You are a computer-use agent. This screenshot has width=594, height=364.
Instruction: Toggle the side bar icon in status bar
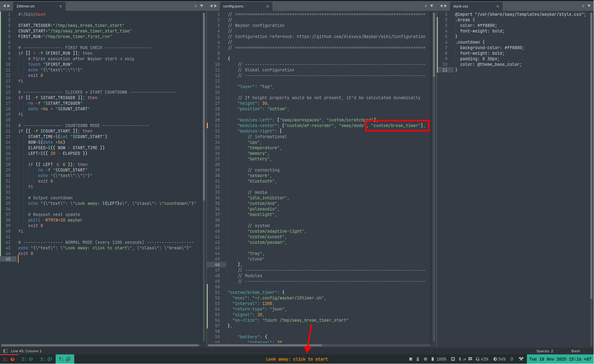point(5,351)
